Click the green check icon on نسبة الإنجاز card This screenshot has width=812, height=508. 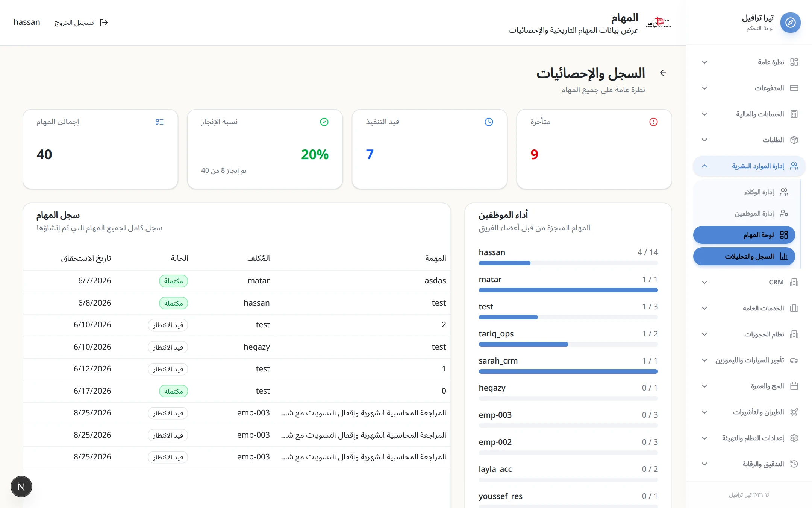[324, 122]
